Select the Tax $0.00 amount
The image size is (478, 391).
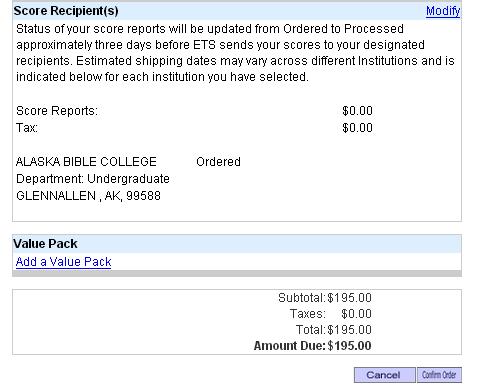(x=357, y=128)
